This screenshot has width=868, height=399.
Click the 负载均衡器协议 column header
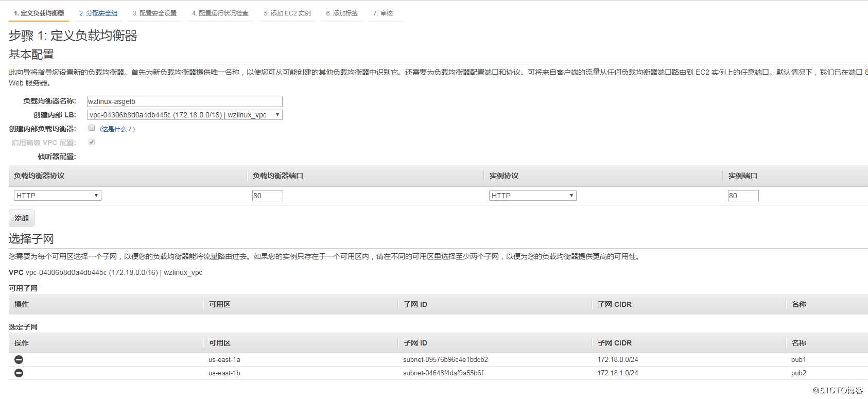pyautogui.click(x=39, y=176)
